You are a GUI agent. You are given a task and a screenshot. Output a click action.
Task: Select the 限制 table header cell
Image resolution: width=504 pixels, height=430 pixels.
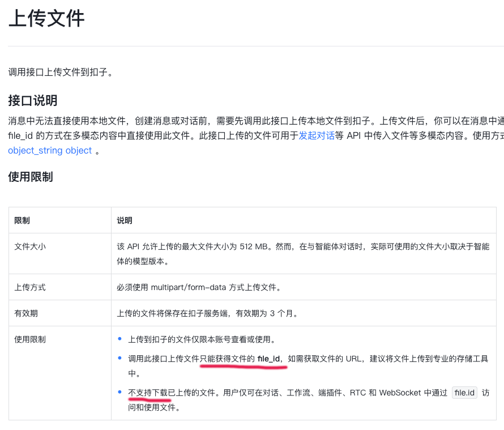coord(22,220)
